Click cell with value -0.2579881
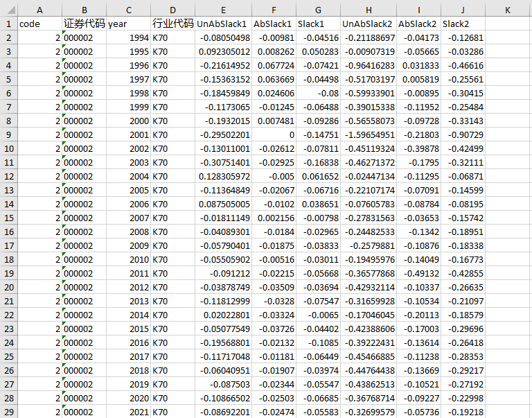Screen dimensions: 532x418 [x=369, y=246]
